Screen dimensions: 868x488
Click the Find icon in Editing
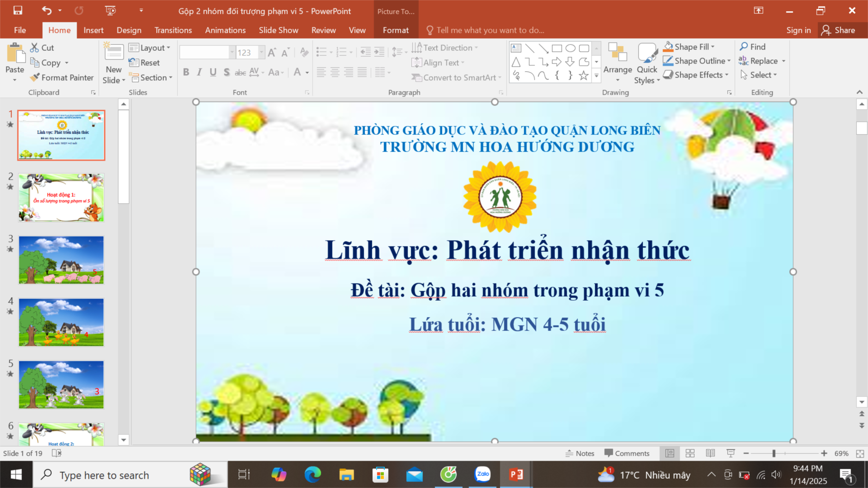744,47
